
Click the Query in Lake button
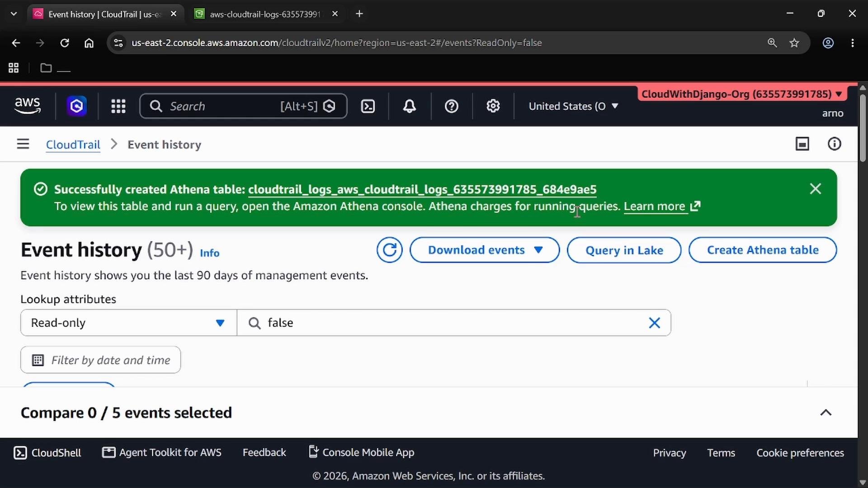pos(624,250)
